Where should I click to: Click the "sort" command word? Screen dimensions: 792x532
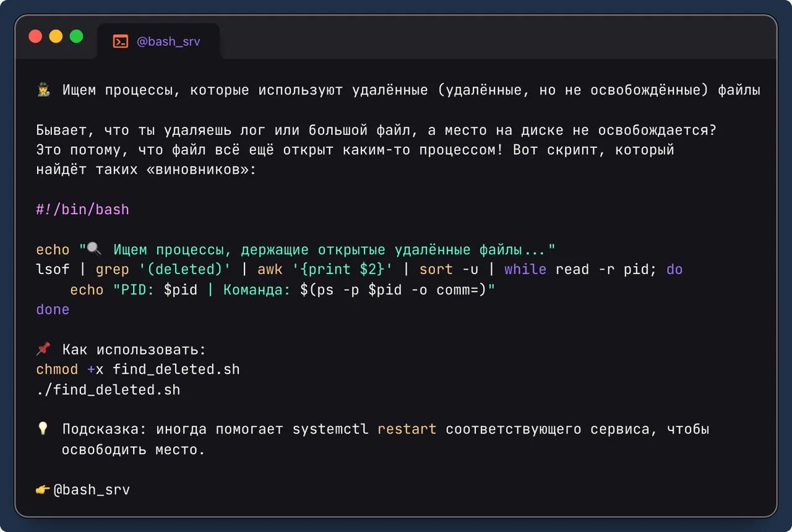pyautogui.click(x=436, y=270)
